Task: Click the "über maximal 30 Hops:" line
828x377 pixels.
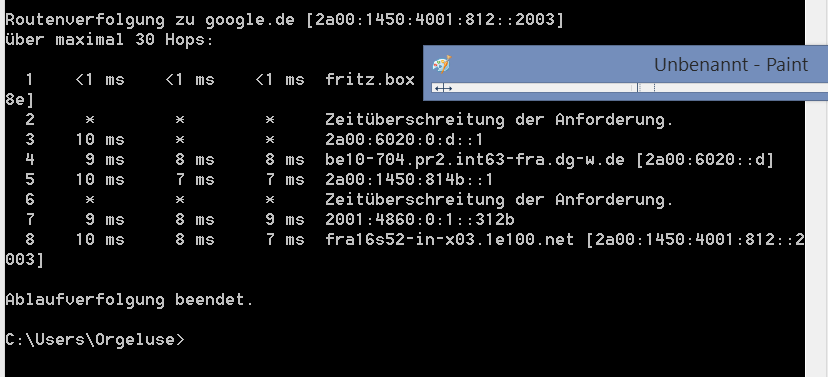Action: (109, 40)
